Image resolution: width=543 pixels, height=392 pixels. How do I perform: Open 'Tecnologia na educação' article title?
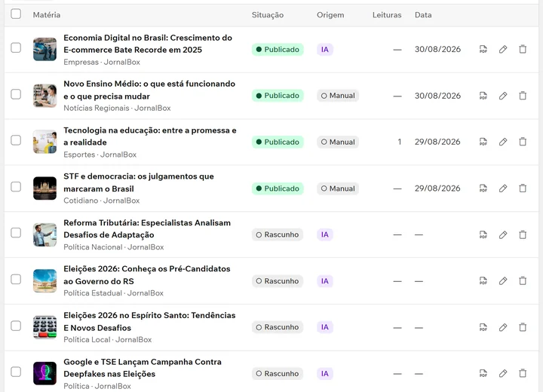(x=150, y=136)
